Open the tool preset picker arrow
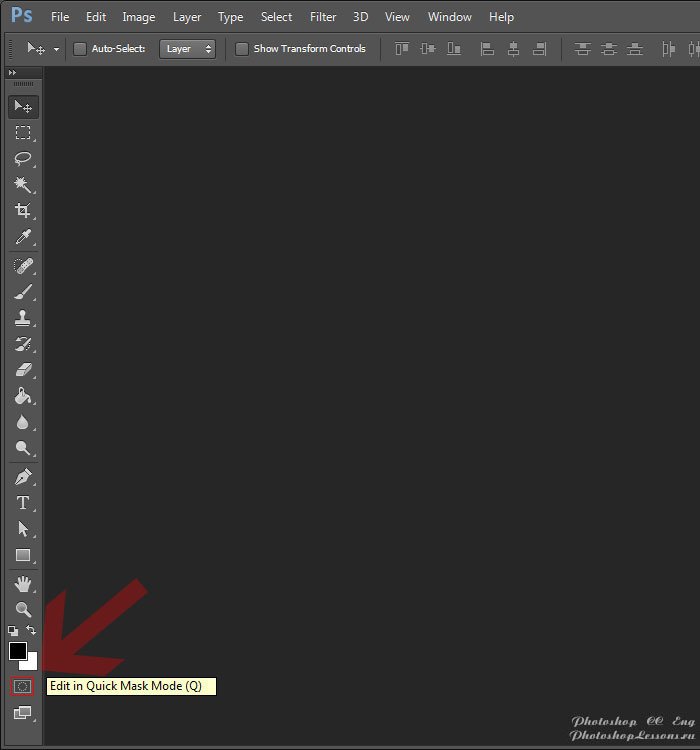This screenshot has height=750, width=700. [57, 49]
